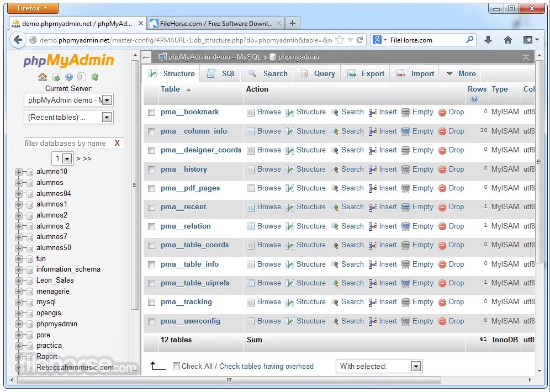Click the SQL documentation page icon
The image size is (550, 392).
(x=82, y=77)
